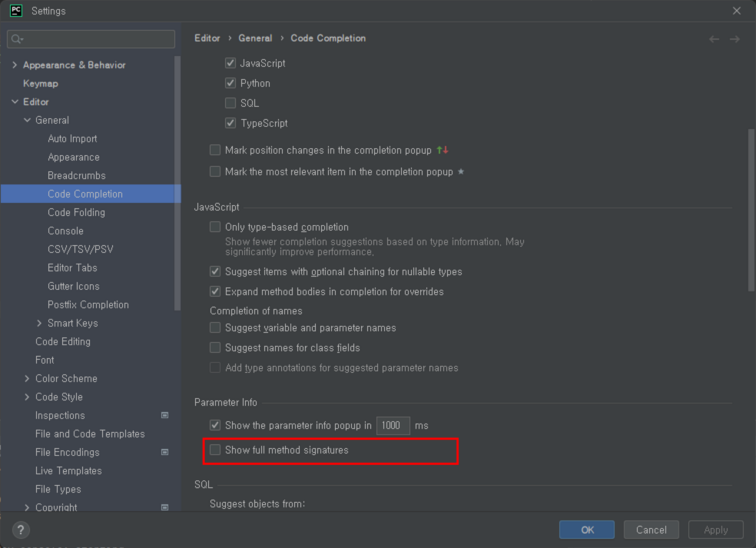The image size is (756, 548).
Task: Expand the Appearance and Behavior section
Action: (14, 65)
